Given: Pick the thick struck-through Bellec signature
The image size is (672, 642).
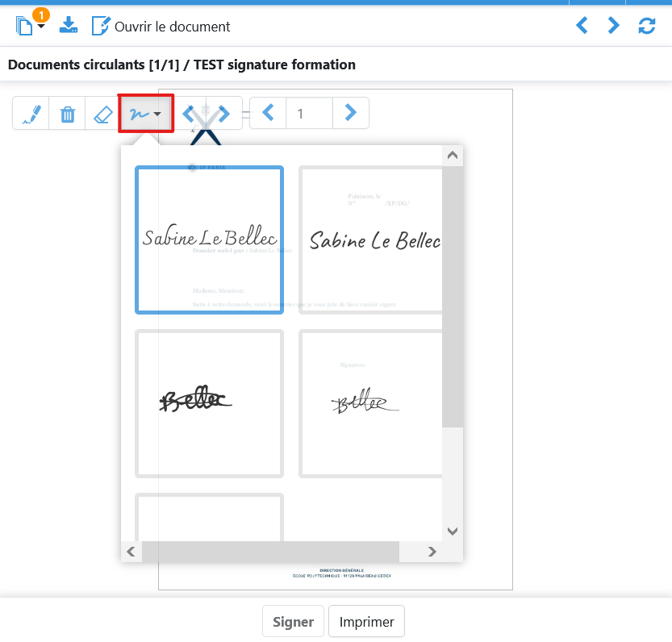Looking at the screenshot, I should 209,403.
